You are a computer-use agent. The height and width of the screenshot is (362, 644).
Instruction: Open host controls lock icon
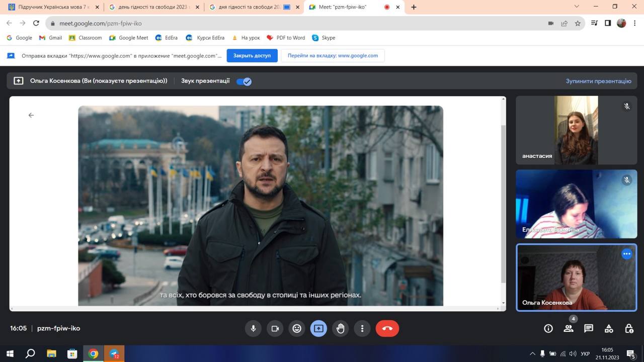tap(629, 328)
